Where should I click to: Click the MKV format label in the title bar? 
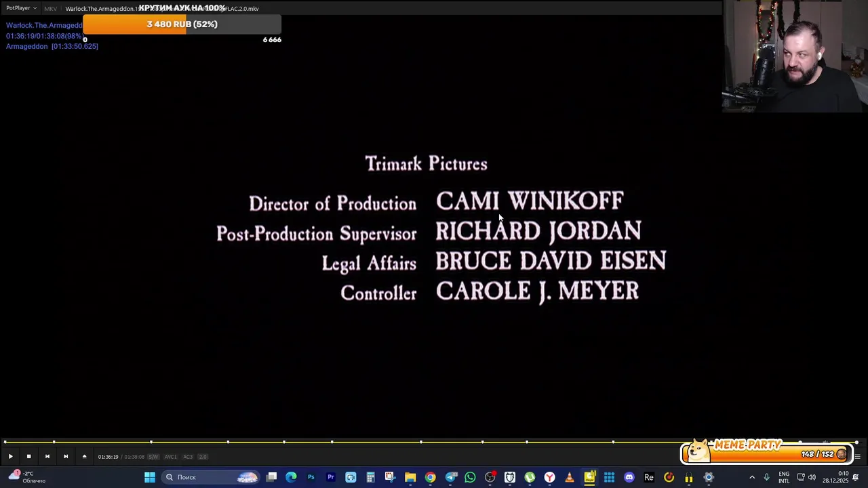(51, 8)
